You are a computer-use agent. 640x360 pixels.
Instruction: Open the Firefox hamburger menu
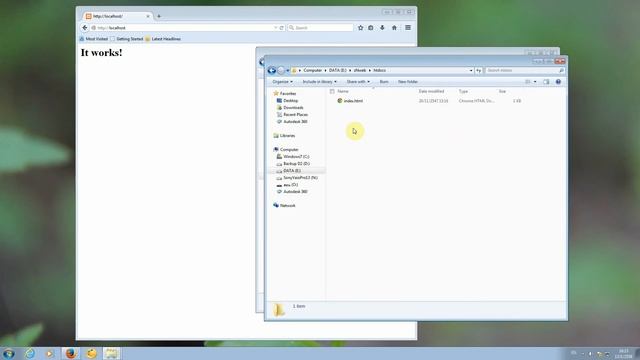(x=408, y=28)
